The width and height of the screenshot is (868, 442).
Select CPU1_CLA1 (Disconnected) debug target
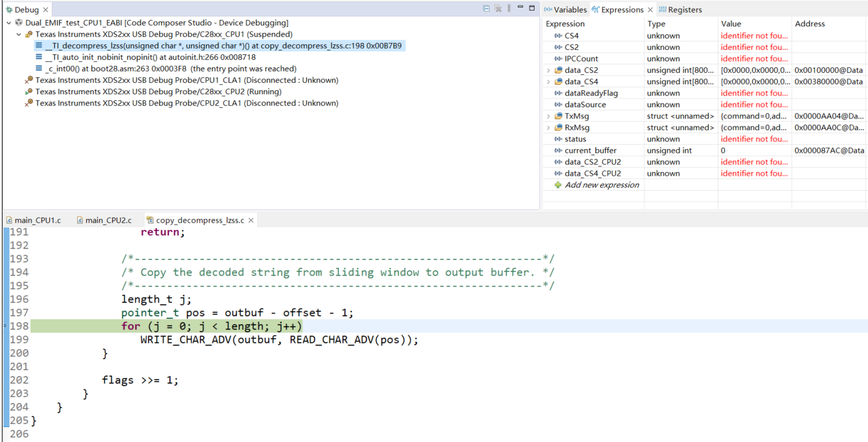coord(187,80)
